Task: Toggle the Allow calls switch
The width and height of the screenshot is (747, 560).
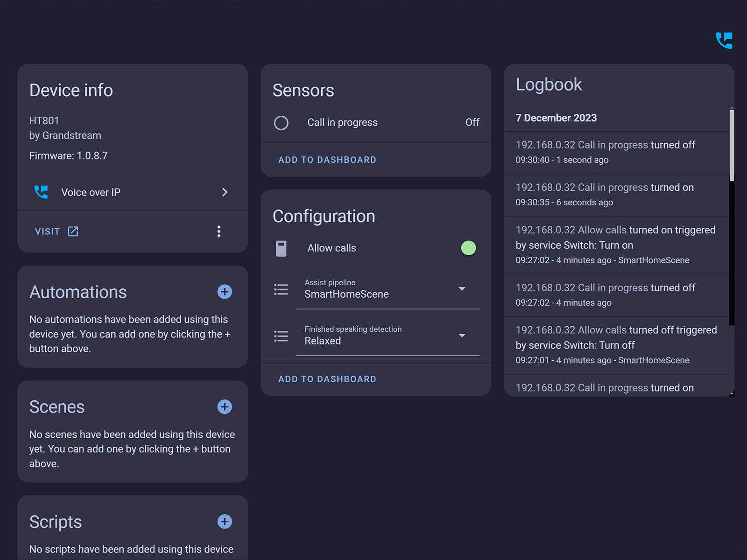Action: point(468,248)
